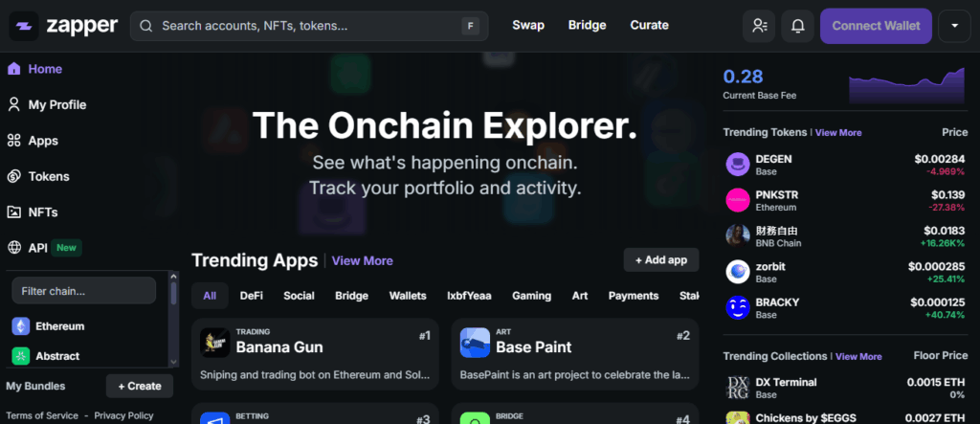Open View More link for Trending Tokens
The height and width of the screenshot is (424, 980).
[838, 133]
